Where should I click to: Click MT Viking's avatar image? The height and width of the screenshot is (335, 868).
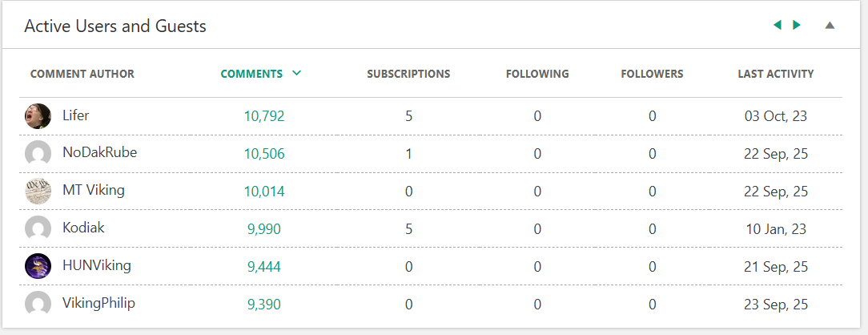[38, 192]
